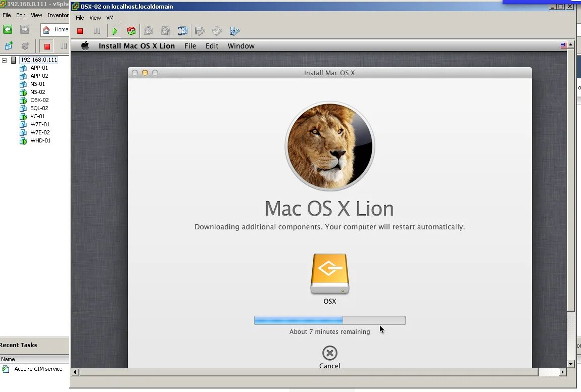Click the Reset VM red-green arrows icon
This screenshot has height=392, width=581.
click(131, 31)
